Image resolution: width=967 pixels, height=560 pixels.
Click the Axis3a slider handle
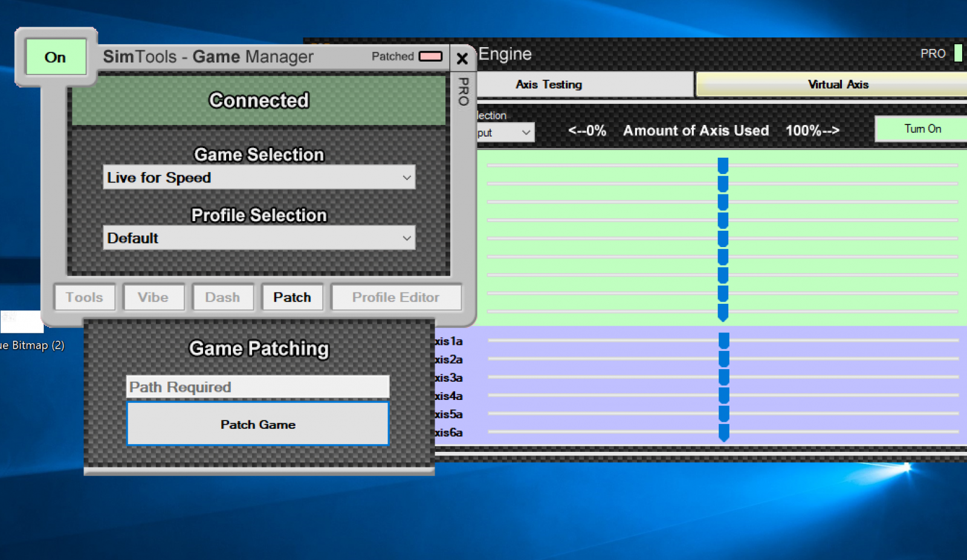723,378
